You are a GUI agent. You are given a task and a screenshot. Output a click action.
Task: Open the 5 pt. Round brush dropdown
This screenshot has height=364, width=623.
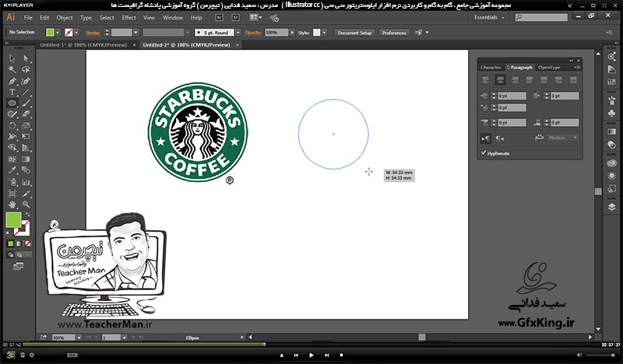[x=238, y=33]
